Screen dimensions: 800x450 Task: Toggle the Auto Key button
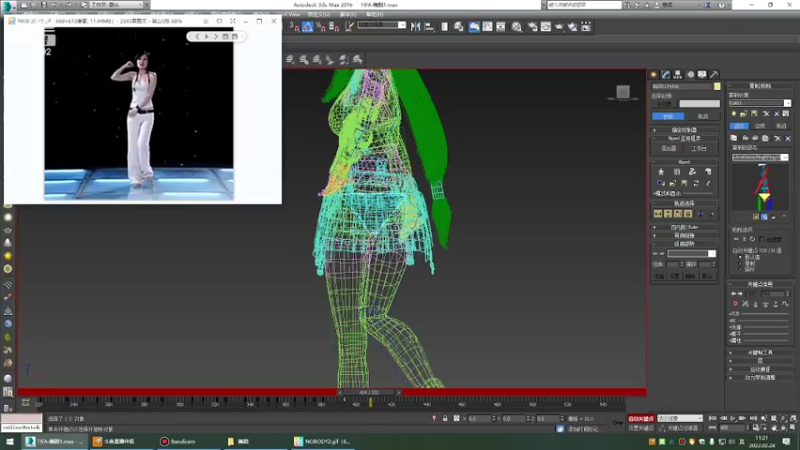(641, 418)
